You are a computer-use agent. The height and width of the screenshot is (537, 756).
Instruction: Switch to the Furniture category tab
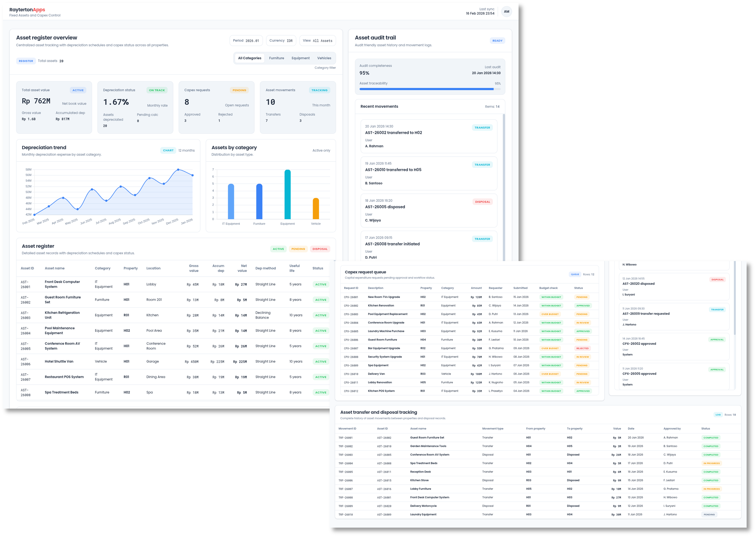click(x=276, y=58)
